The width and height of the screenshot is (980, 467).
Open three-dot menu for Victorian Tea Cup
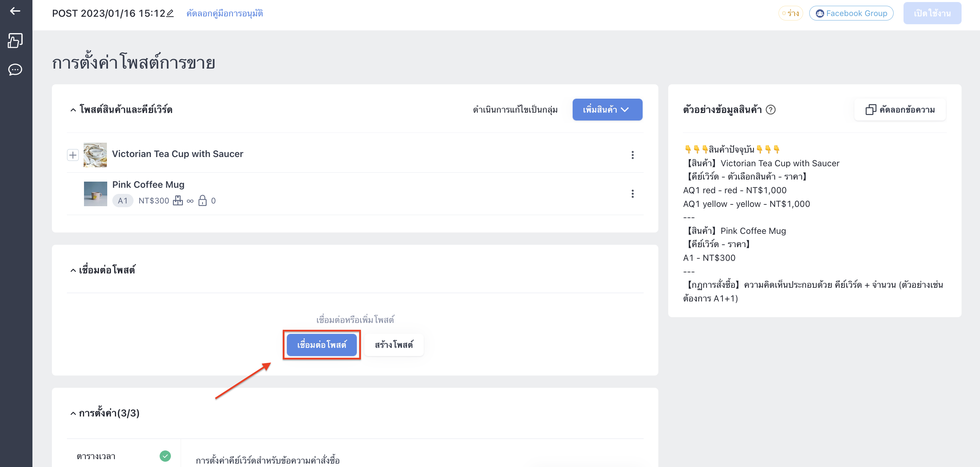[632, 155]
